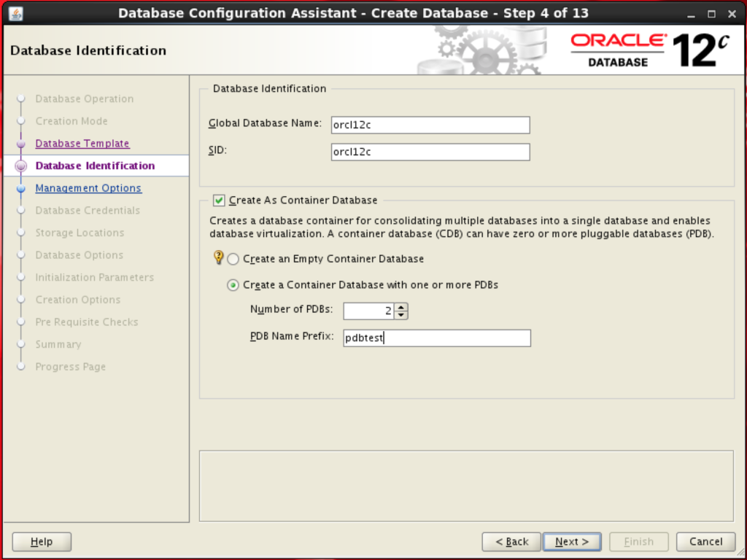747x560 pixels.
Task: Go back with the Back button
Action: (x=511, y=542)
